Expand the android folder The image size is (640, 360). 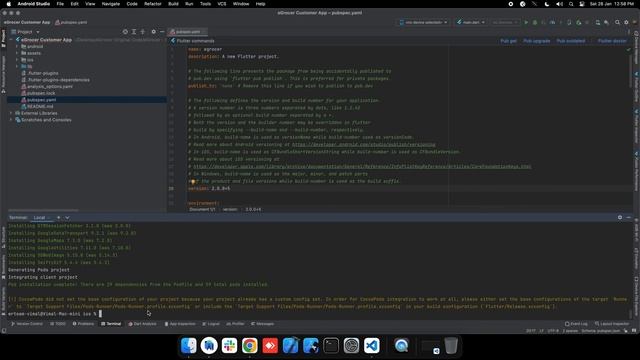pos(17,47)
